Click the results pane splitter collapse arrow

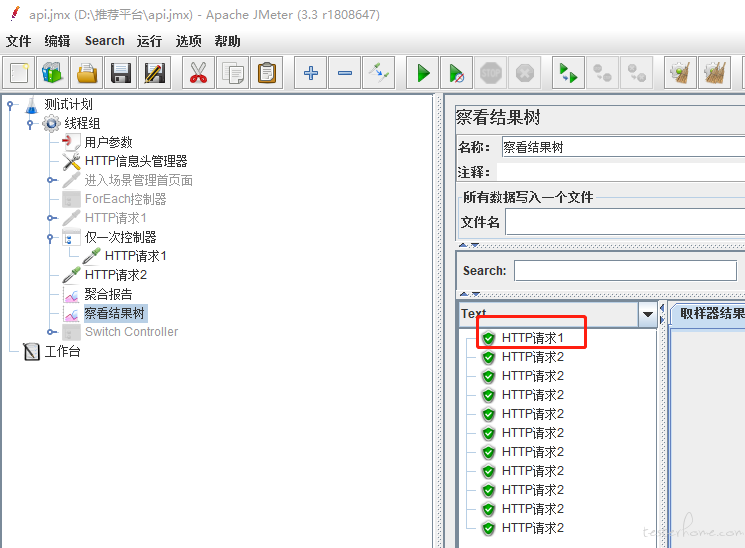pyautogui.click(x=662, y=308)
